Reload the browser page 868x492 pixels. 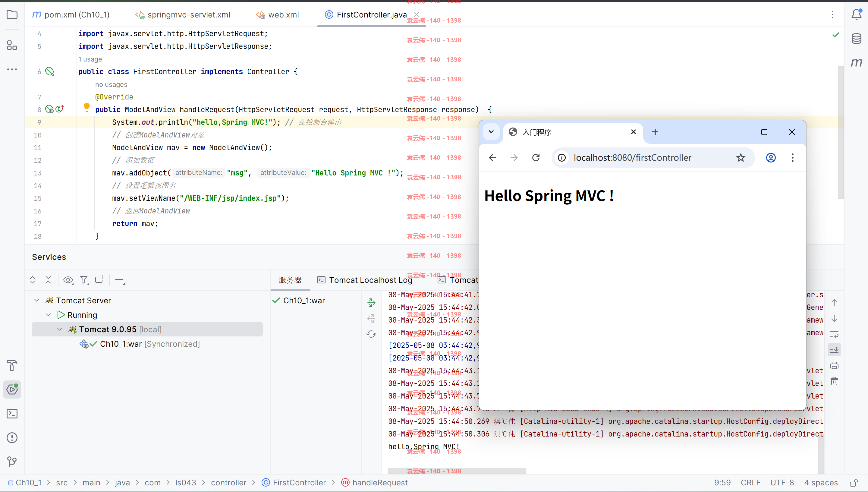click(x=536, y=158)
